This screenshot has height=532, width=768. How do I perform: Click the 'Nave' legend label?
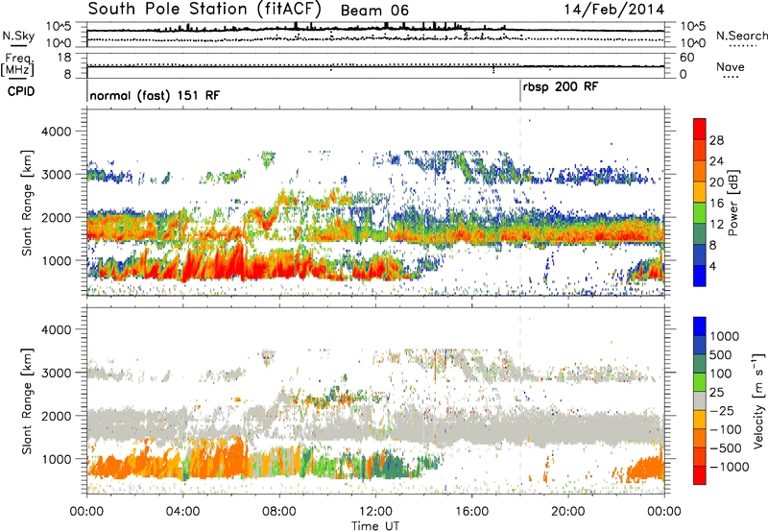tap(730, 66)
